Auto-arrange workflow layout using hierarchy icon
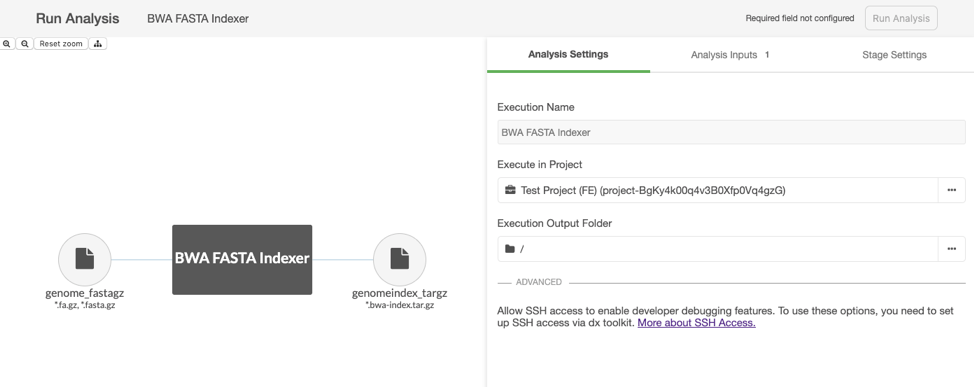 pos(98,44)
